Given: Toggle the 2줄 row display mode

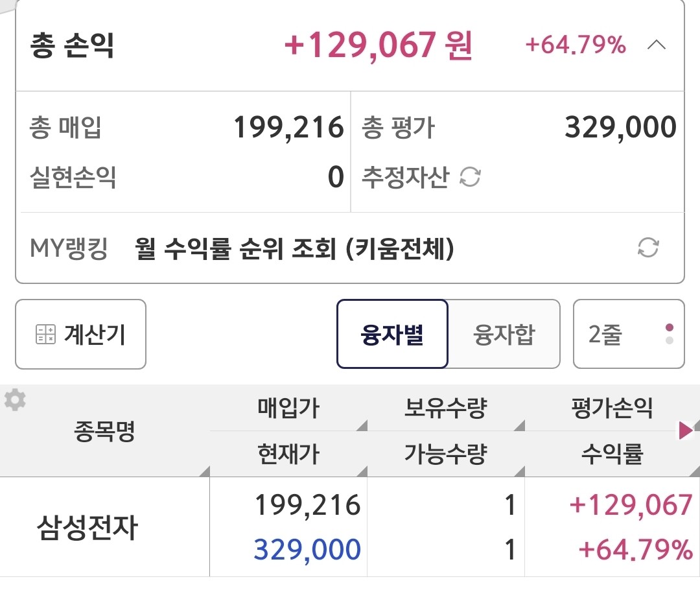Looking at the screenshot, I should pos(629,334).
